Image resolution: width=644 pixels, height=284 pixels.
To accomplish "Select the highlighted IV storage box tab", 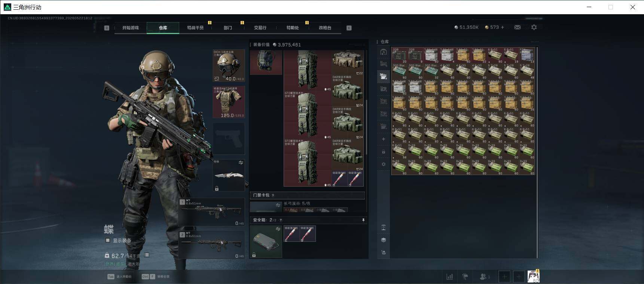I will [x=383, y=76].
